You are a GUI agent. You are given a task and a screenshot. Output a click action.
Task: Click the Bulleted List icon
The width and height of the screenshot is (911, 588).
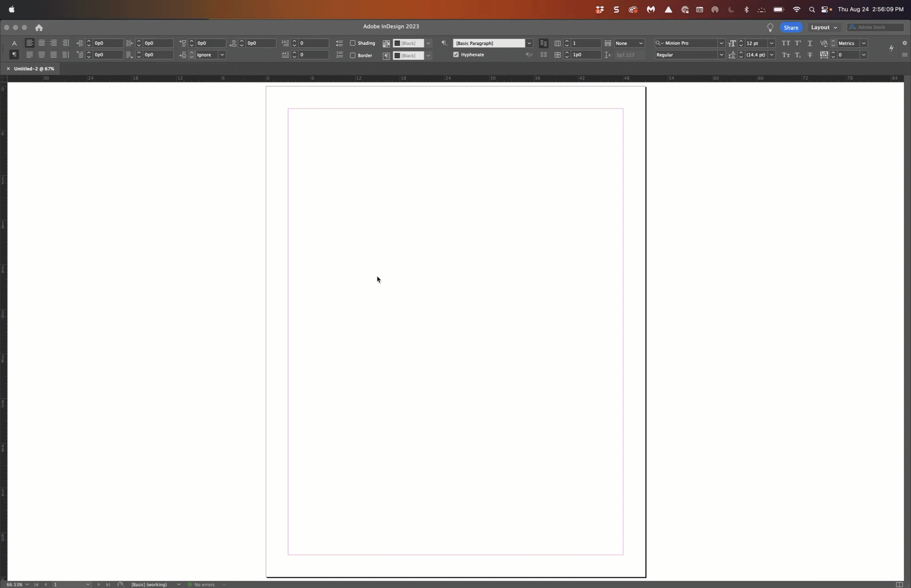click(x=339, y=43)
